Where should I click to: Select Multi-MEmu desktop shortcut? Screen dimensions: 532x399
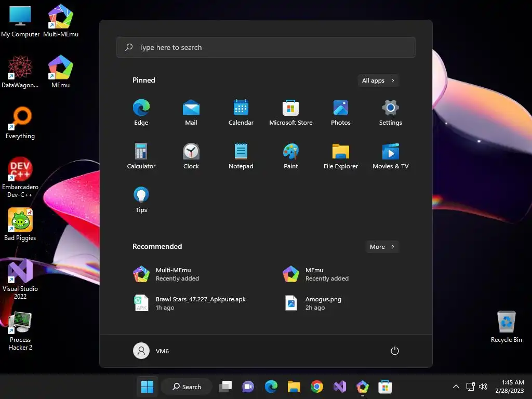pos(61,21)
